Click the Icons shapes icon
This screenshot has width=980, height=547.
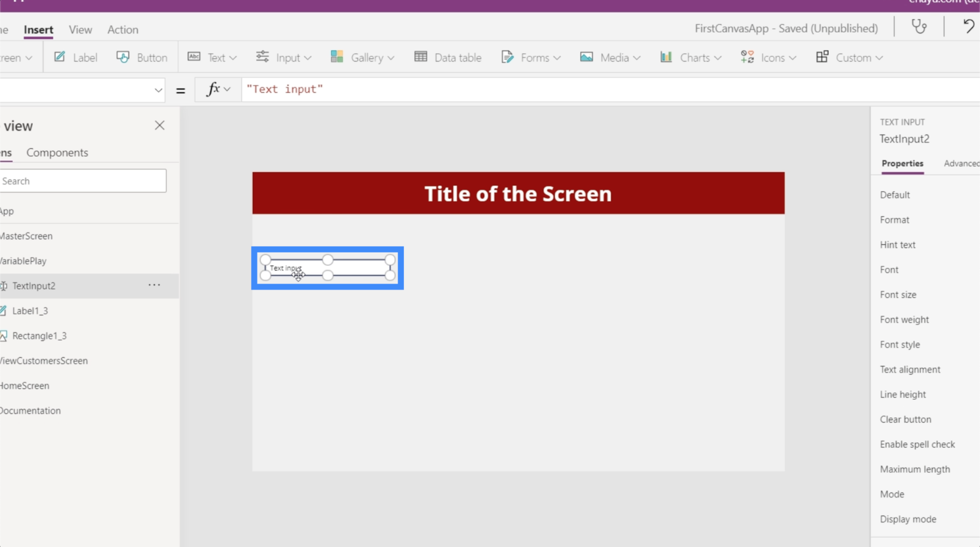747,57
